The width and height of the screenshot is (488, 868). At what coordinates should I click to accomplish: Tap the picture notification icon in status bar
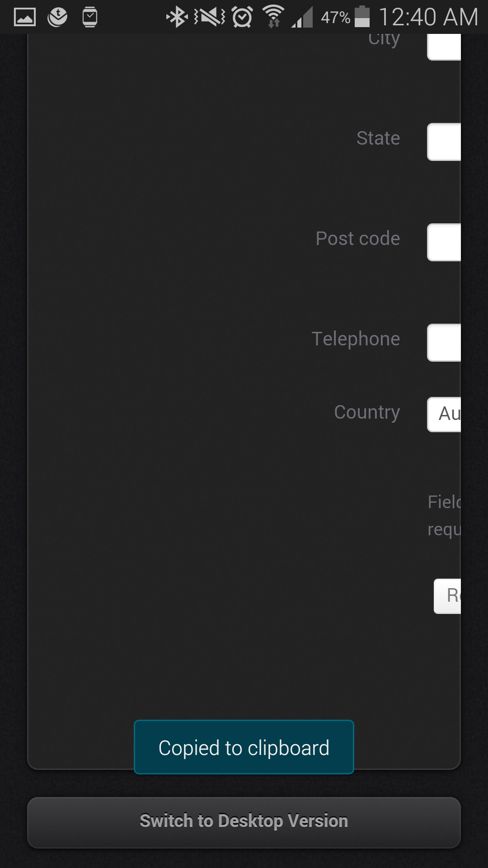tap(25, 17)
